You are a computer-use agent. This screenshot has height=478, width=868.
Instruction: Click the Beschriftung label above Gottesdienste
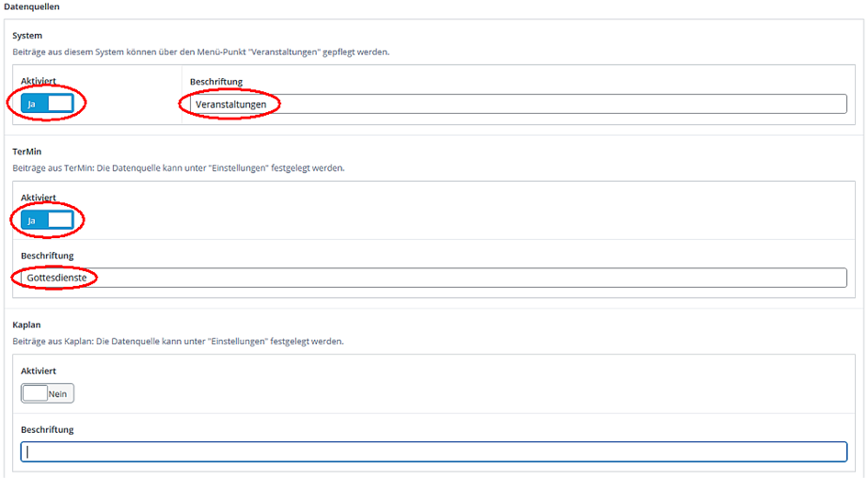47,255
